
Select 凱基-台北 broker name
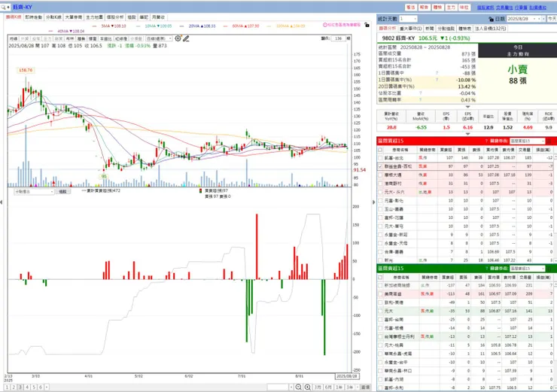(x=394, y=158)
